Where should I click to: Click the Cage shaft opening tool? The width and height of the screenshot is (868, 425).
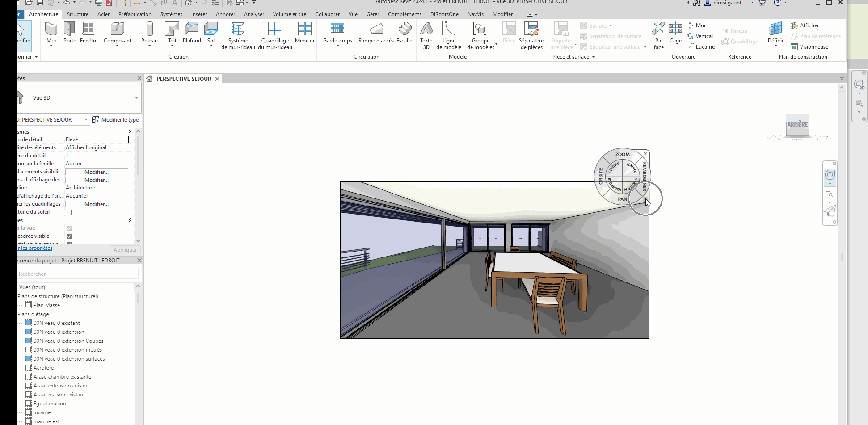[x=675, y=33]
